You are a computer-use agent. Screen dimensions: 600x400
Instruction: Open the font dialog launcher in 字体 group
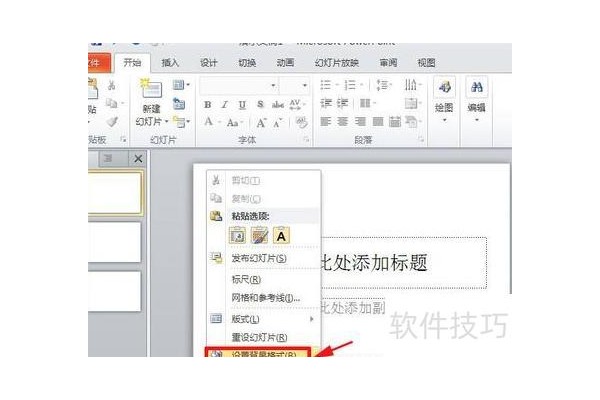pos(306,139)
